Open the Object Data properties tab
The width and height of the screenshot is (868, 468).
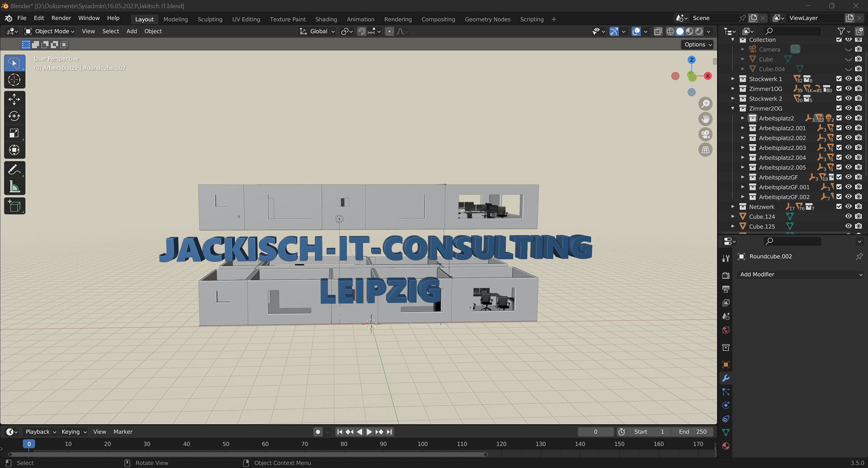[x=726, y=432]
